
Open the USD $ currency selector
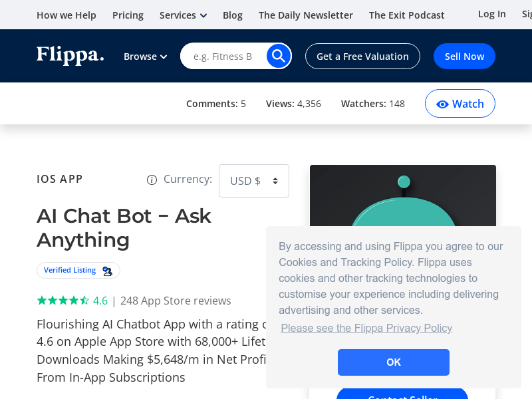pos(254,181)
